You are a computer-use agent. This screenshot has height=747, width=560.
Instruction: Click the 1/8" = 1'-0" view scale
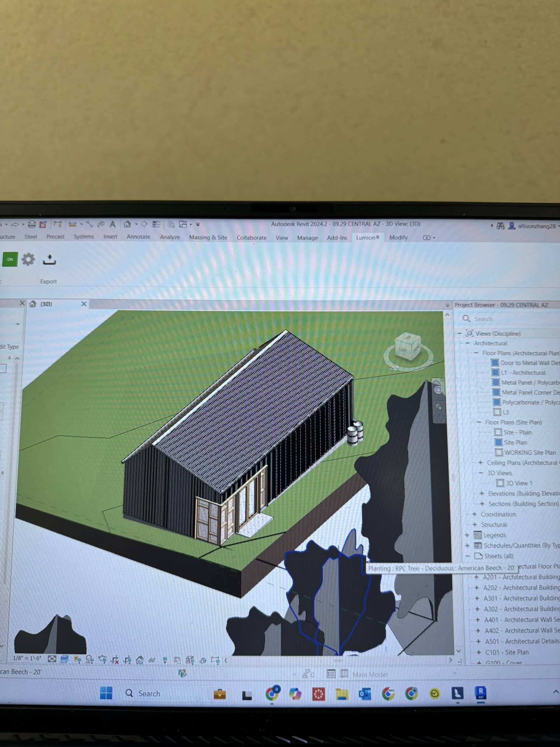pyautogui.click(x=27, y=658)
